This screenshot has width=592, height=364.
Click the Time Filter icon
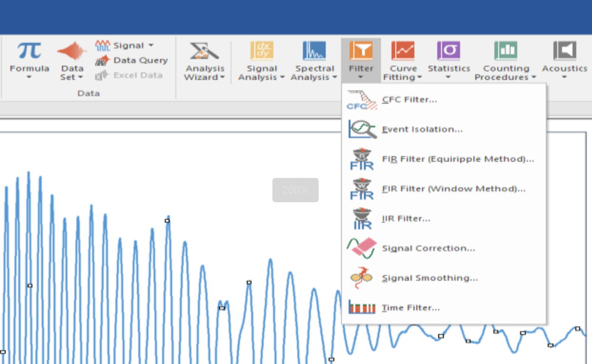pyautogui.click(x=362, y=307)
